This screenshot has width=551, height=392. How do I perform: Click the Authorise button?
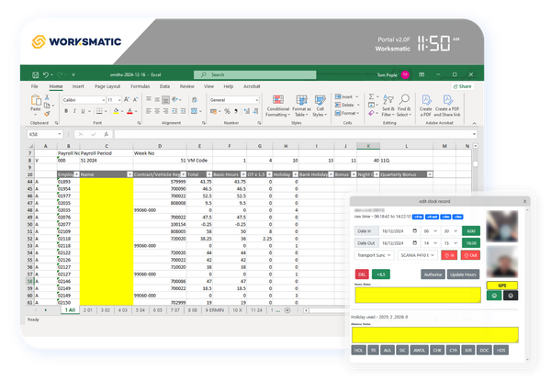pos(433,274)
